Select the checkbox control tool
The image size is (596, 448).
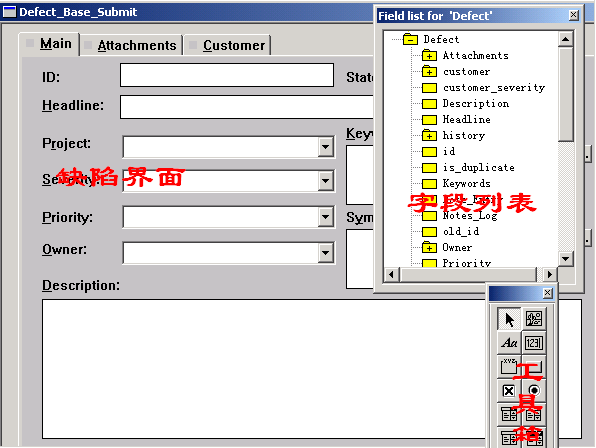[x=509, y=391]
